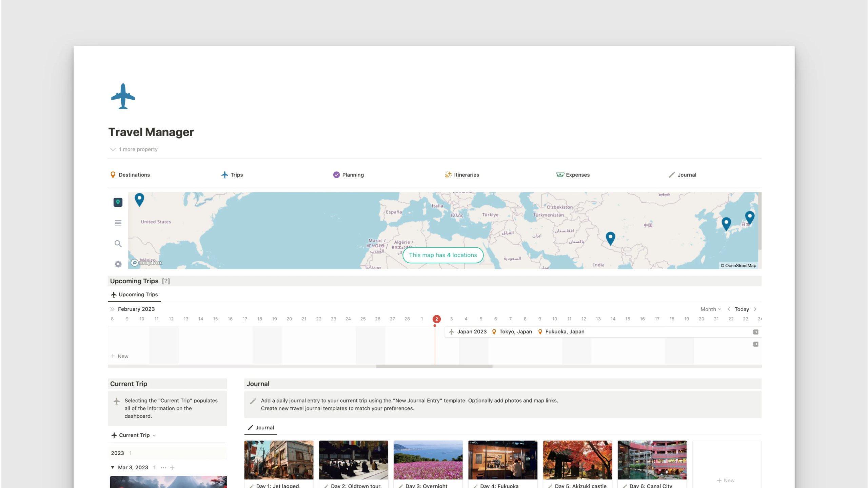
Task: Open Planning via the checkmark icon
Action: 336,175
